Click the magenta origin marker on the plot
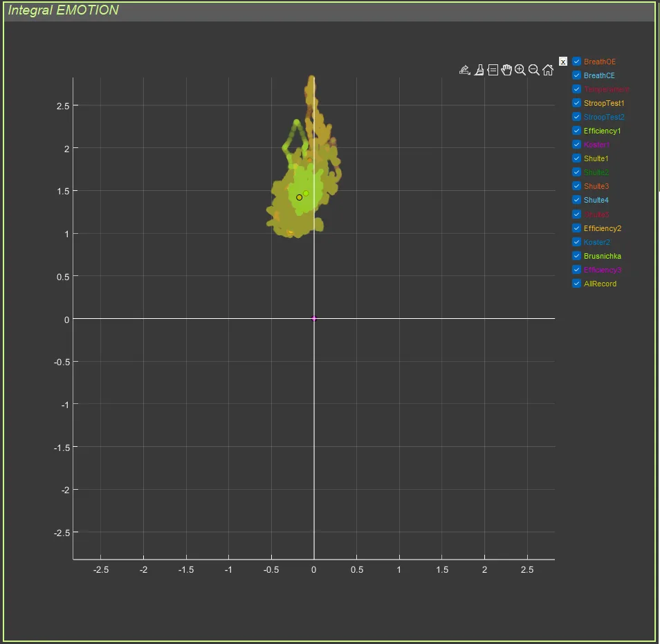 coord(314,319)
